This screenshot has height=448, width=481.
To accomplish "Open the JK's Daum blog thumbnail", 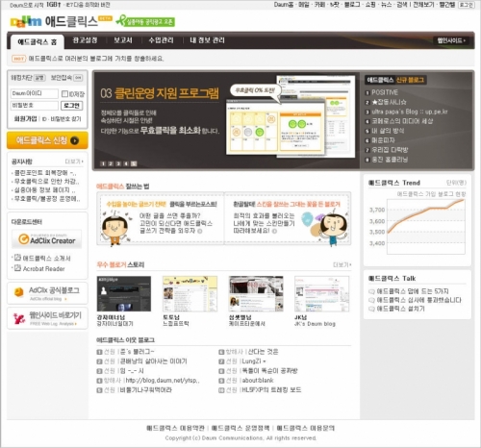I will (x=321, y=293).
